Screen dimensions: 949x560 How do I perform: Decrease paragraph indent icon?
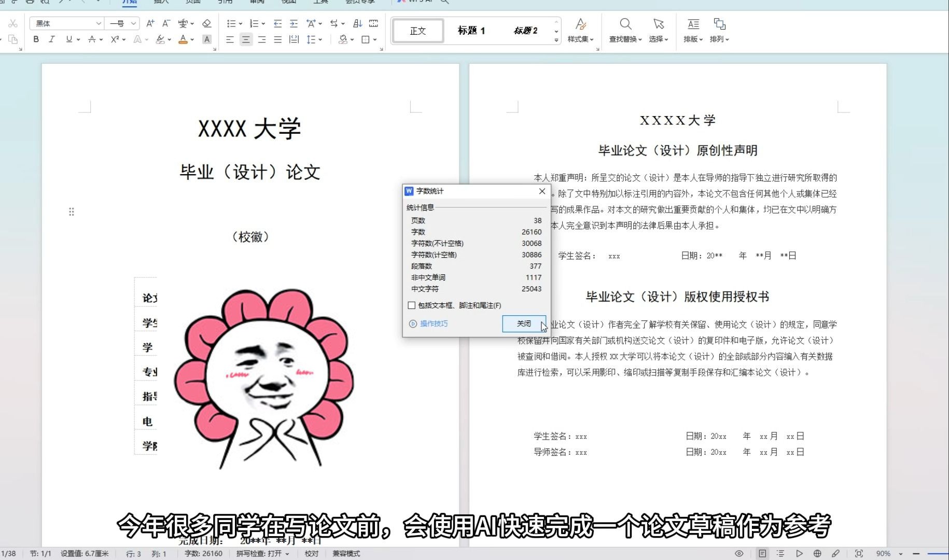coord(278,23)
